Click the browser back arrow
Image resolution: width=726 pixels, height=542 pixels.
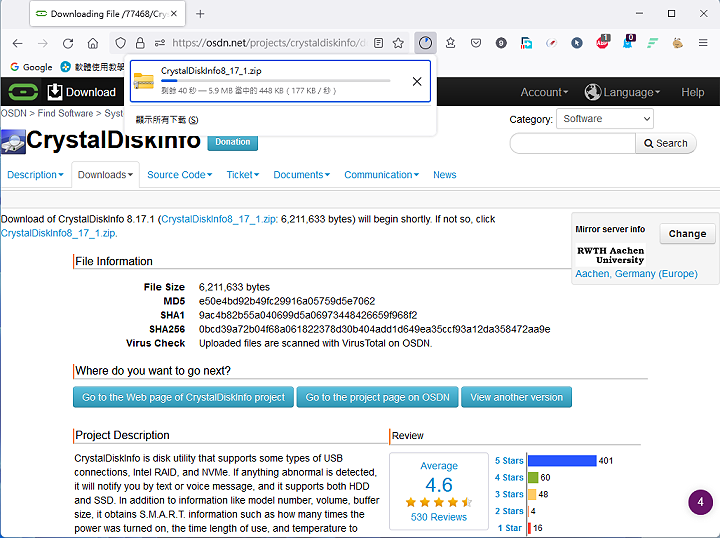point(18,44)
